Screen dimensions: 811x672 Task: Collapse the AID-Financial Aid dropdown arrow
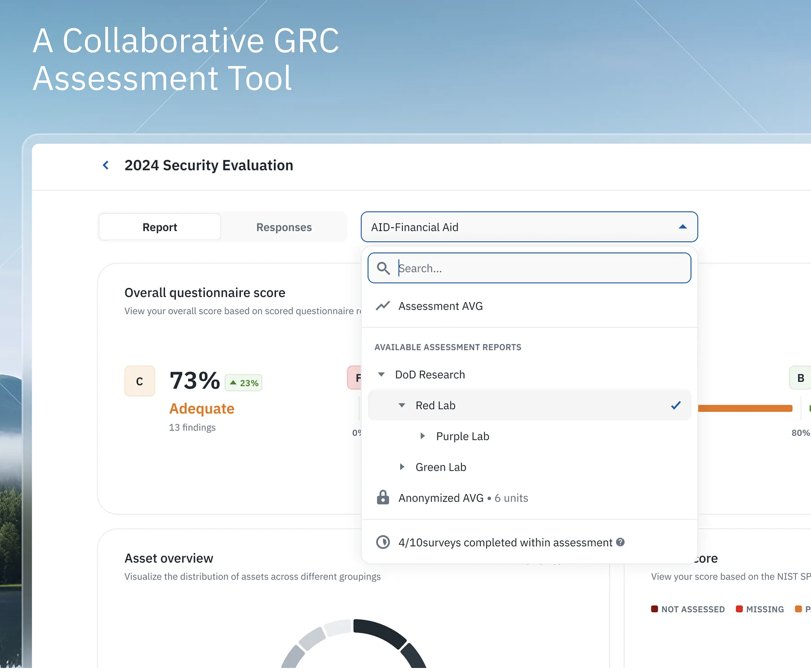(683, 227)
